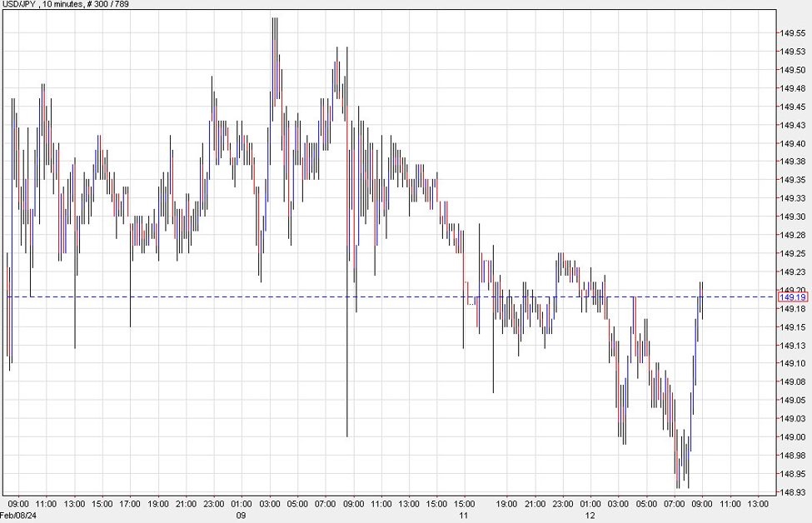Click the 12 date label on the time axis
812x523 pixels.
(x=590, y=516)
